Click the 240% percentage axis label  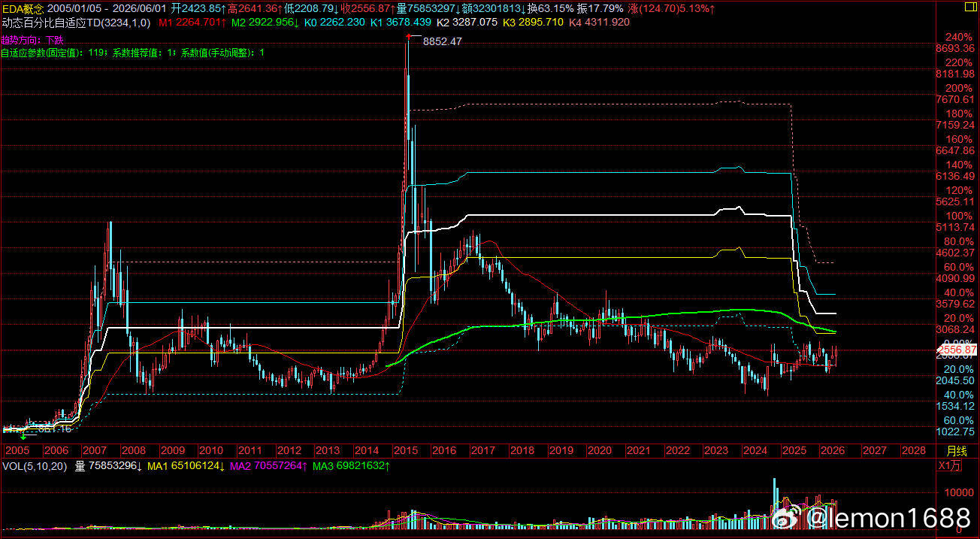point(960,38)
